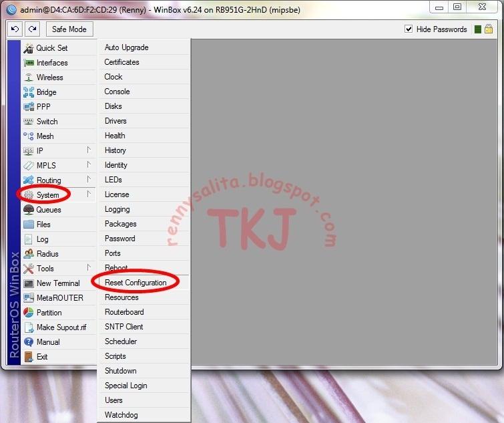504x423 pixels.
Task: Click the Log document icon
Action: point(29,239)
